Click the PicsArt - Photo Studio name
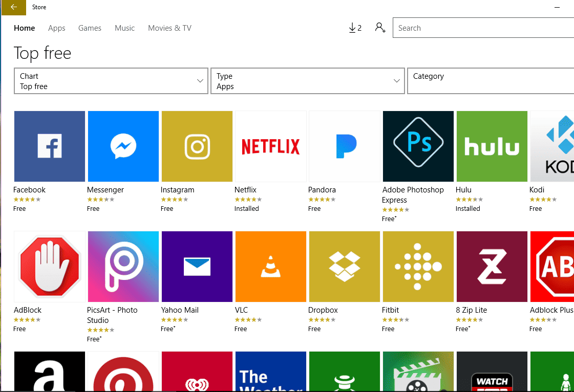The image size is (574, 392). pos(112,315)
